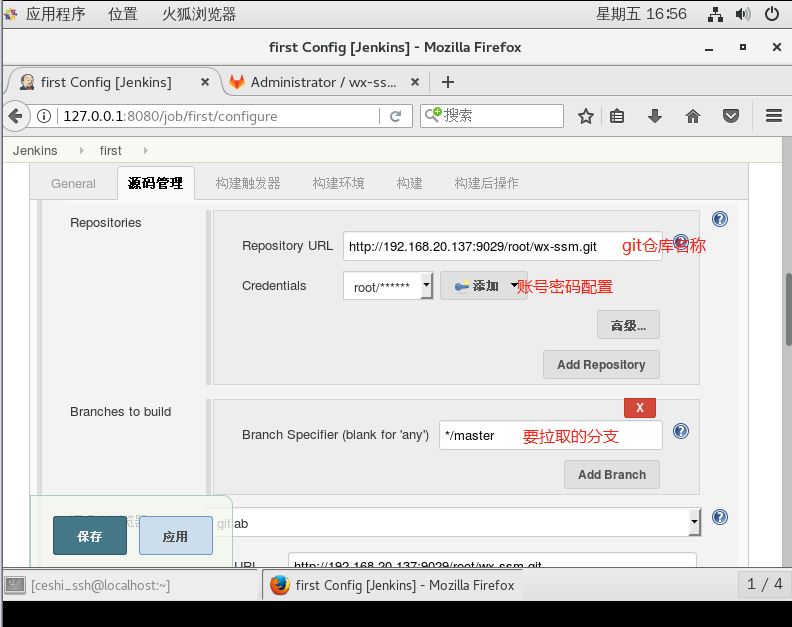
Task: Open a new browser tab with plus
Action: click(448, 82)
